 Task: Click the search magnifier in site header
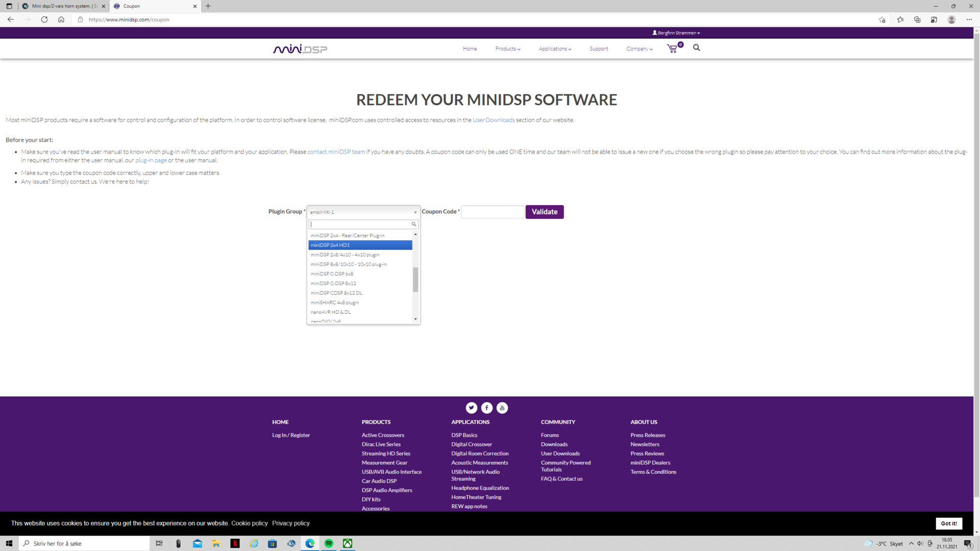[x=696, y=48]
